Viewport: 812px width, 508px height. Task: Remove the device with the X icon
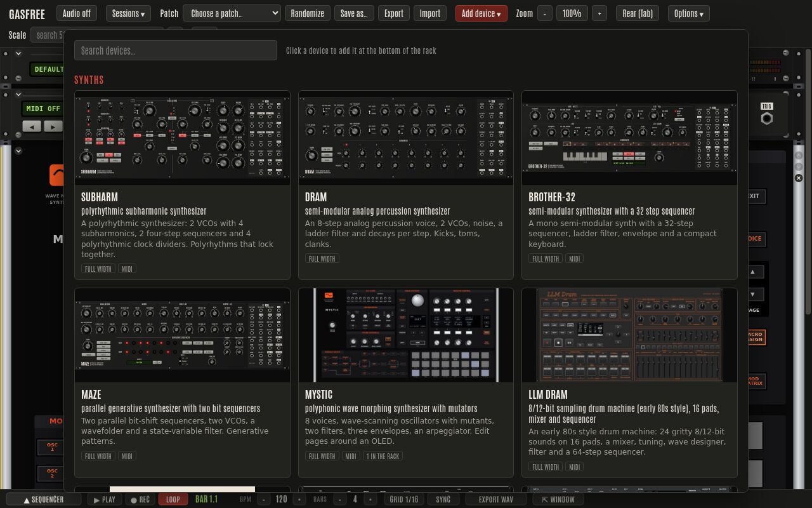(799, 178)
